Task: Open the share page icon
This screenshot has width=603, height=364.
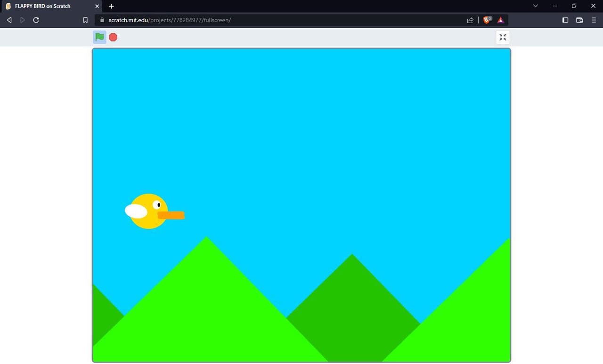Action: 470,20
